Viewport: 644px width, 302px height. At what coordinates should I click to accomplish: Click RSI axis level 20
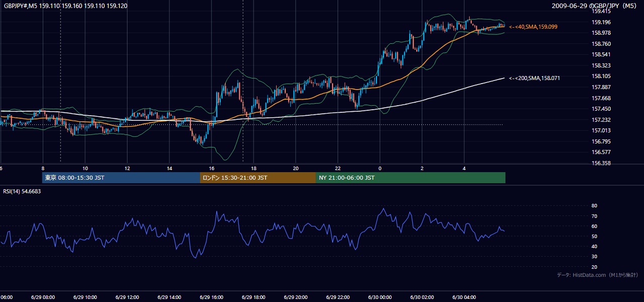pos(595,267)
